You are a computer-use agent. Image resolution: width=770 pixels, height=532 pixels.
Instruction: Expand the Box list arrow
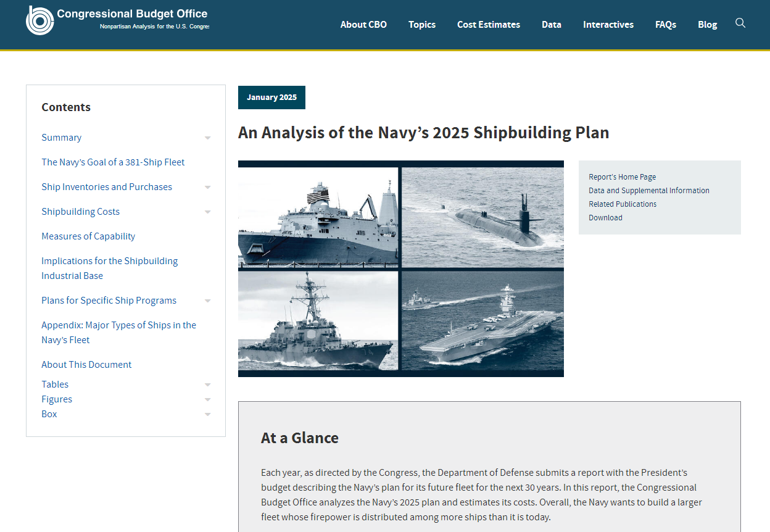point(208,414)
